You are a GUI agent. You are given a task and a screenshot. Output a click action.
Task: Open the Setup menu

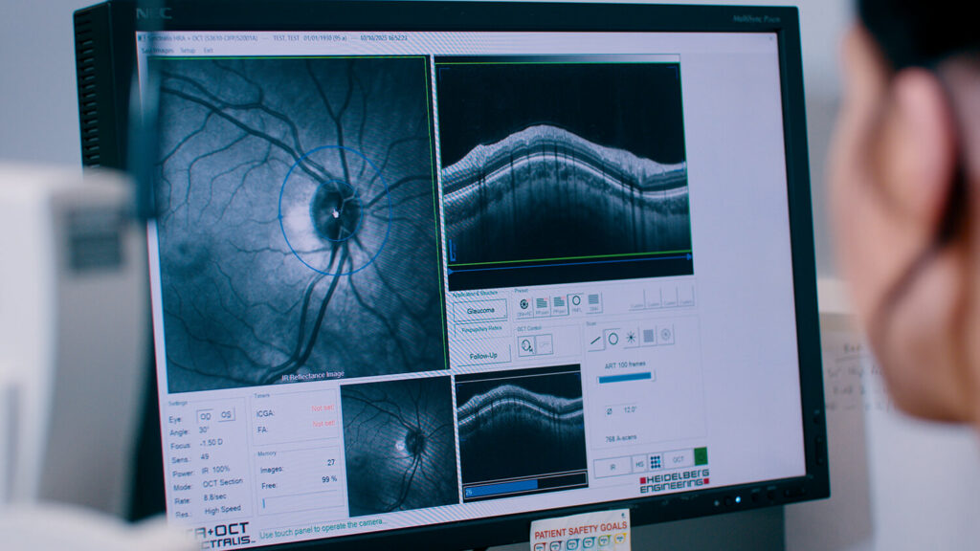pos(188,50)
